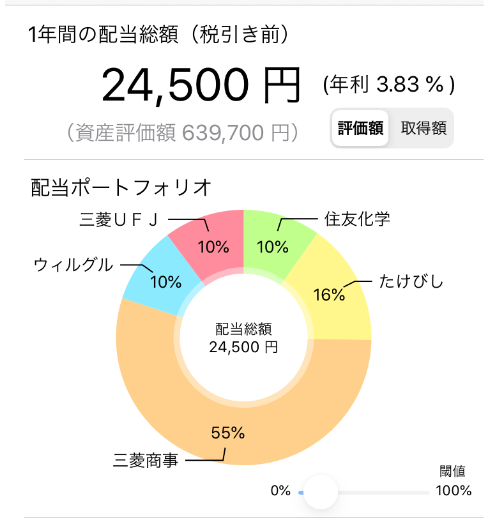Image resolution: width=495 pixels, height=527 pixels.
Task: Click the 住友化学 chart label
Action: [357, 219]
